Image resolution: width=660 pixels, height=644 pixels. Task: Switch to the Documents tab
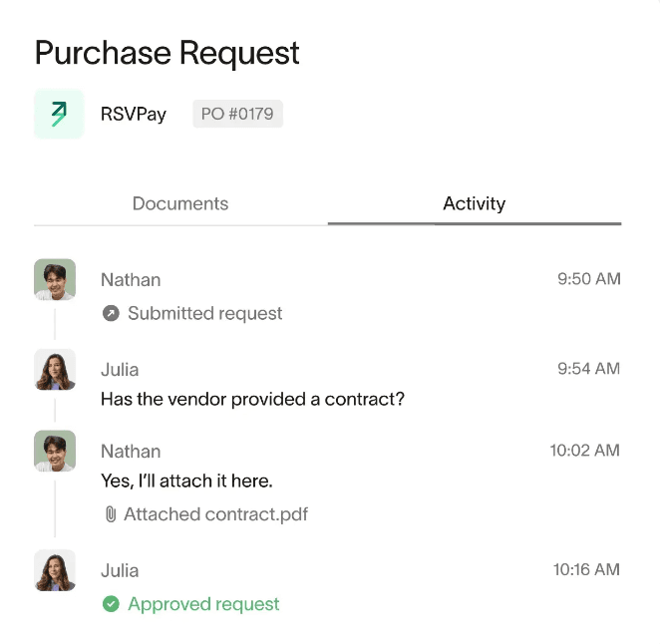pyautogui.click(x=180, y=203)
